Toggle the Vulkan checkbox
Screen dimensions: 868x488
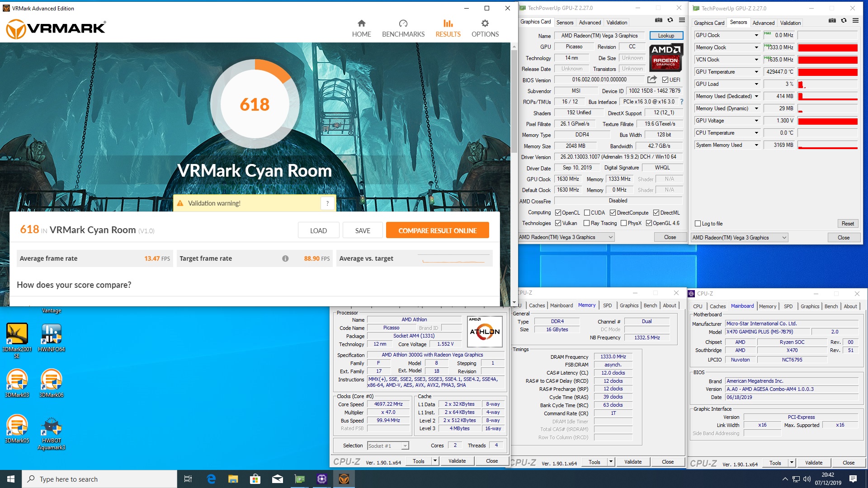click(x=558, y=223)
